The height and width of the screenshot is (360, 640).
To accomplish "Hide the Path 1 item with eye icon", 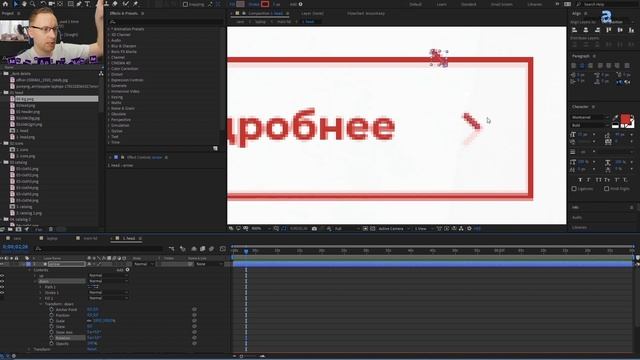I will coord(2,287).
